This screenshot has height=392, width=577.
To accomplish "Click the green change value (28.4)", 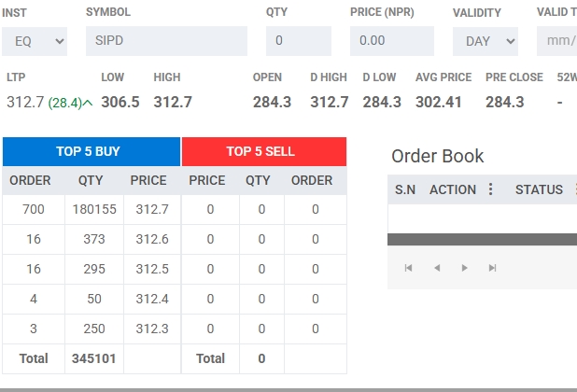I will click(x=64, y=103).
